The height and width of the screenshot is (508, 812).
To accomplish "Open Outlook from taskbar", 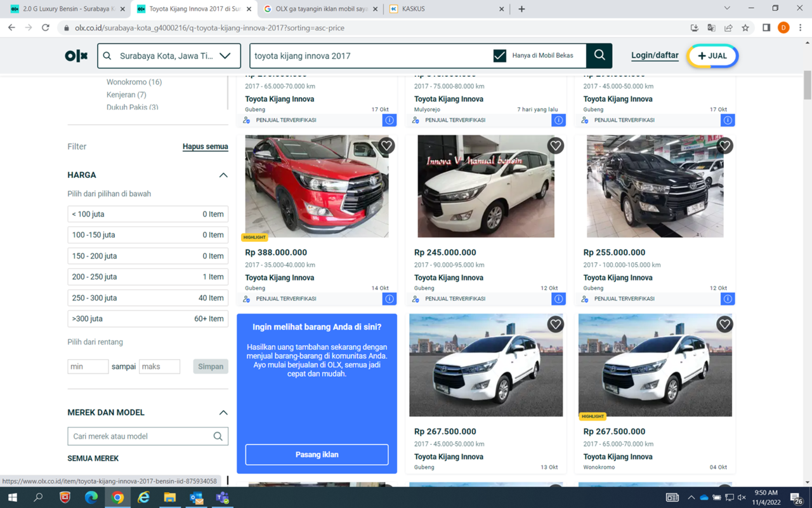I will click(196, 498).
